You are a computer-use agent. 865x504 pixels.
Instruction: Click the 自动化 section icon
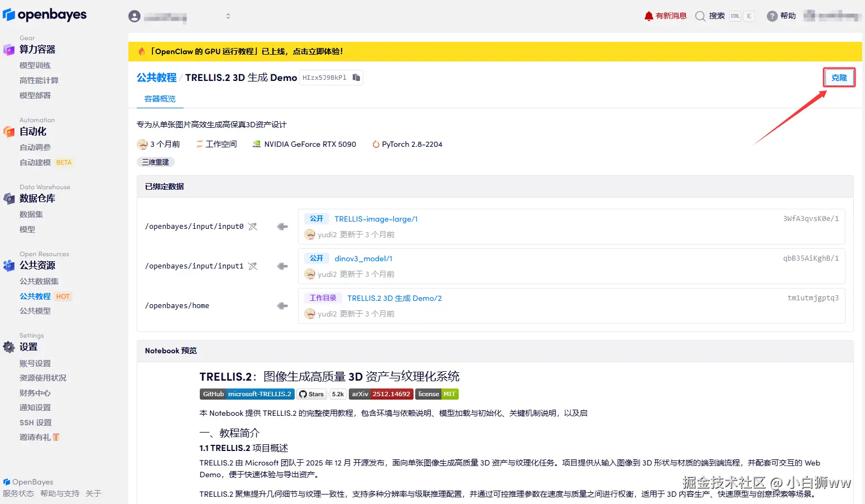point(9,132)
